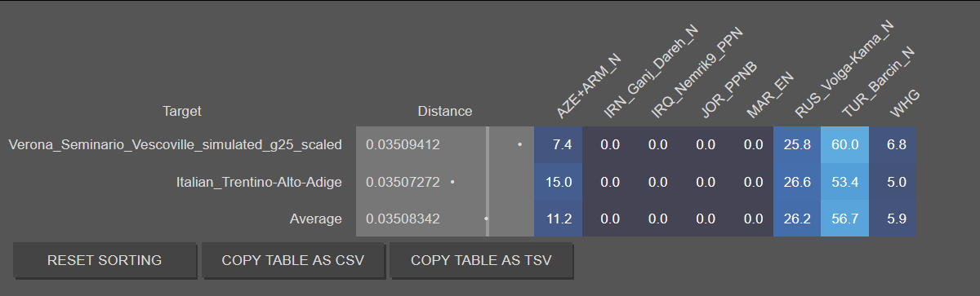Copy the table as CSV

click(x=292, y=261)
